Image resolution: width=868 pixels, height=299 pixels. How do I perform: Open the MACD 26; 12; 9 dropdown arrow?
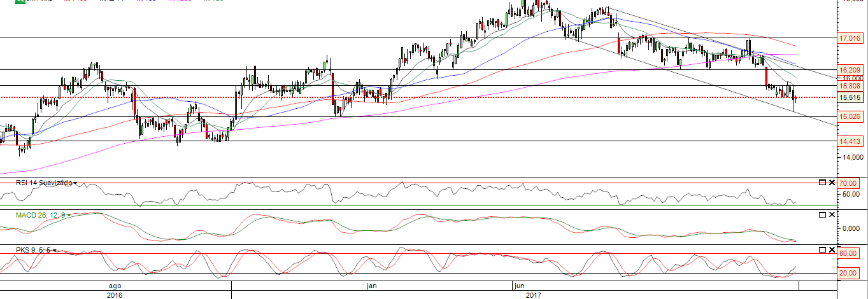point(70,215)
